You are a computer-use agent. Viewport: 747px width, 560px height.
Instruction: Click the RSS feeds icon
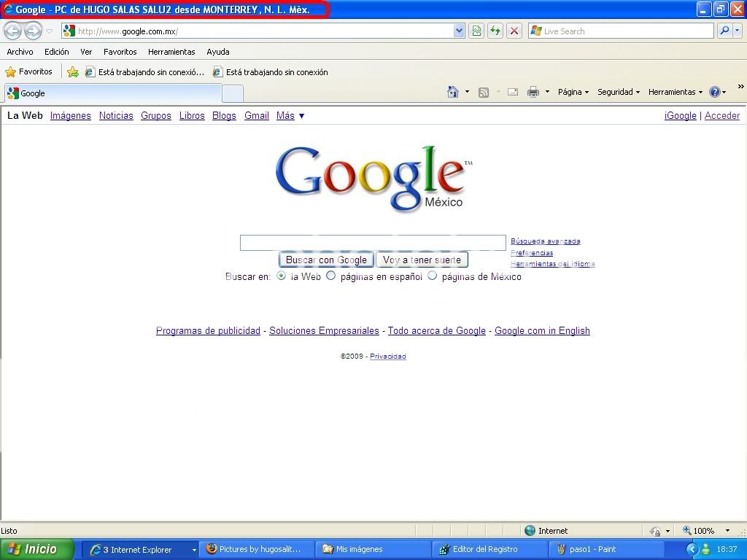click(x=484, y=92)
